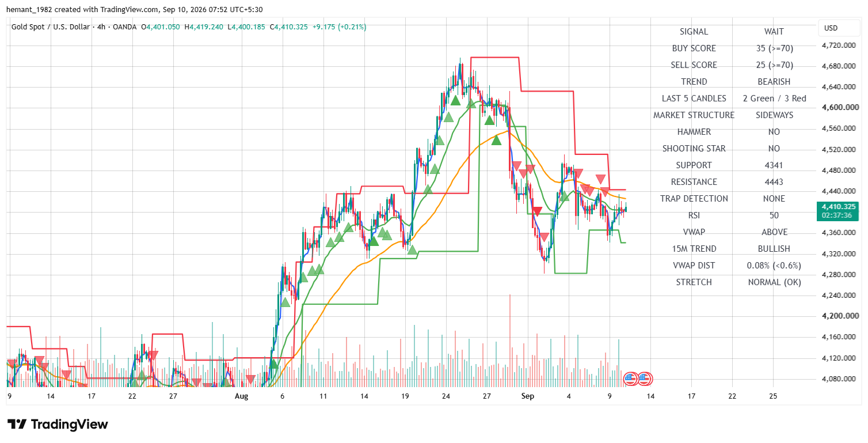Click the candle countdown 02:37:36
This screenshot has height=443, width=868.
point(838,215)
